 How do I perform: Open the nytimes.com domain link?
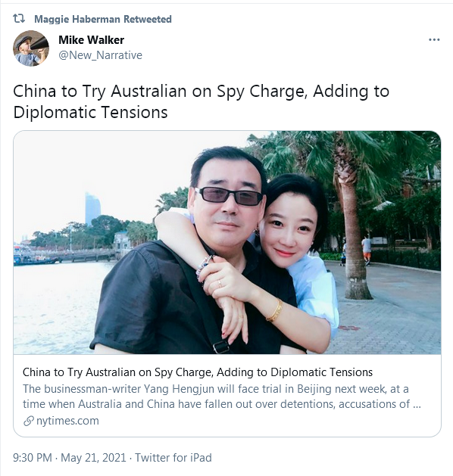[x=67, y=421]
